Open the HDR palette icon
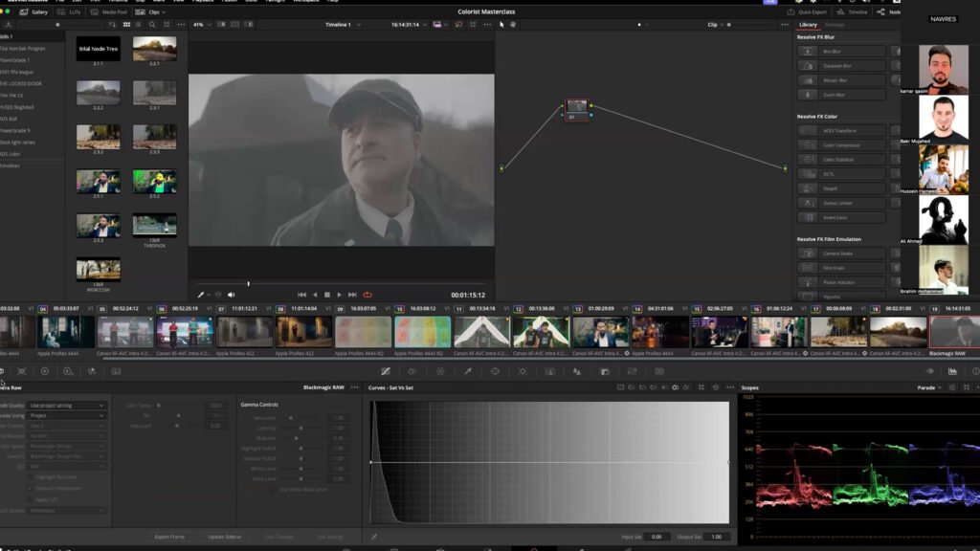 [68, 371]
